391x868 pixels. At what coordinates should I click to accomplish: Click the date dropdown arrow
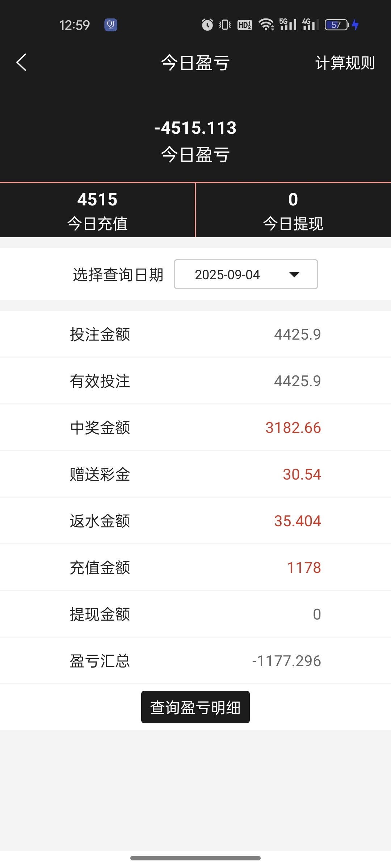point(294,275)
